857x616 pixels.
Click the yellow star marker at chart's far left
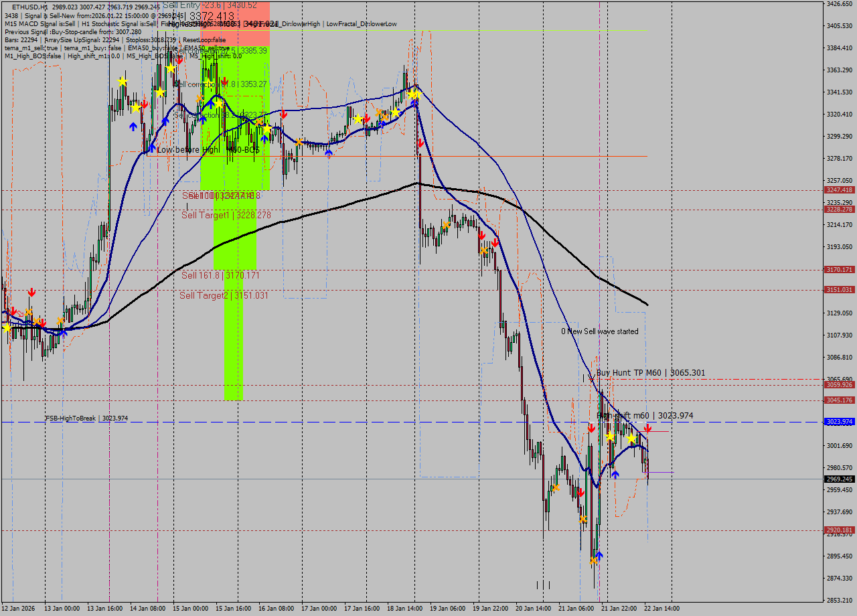click(x=7, y=327)
